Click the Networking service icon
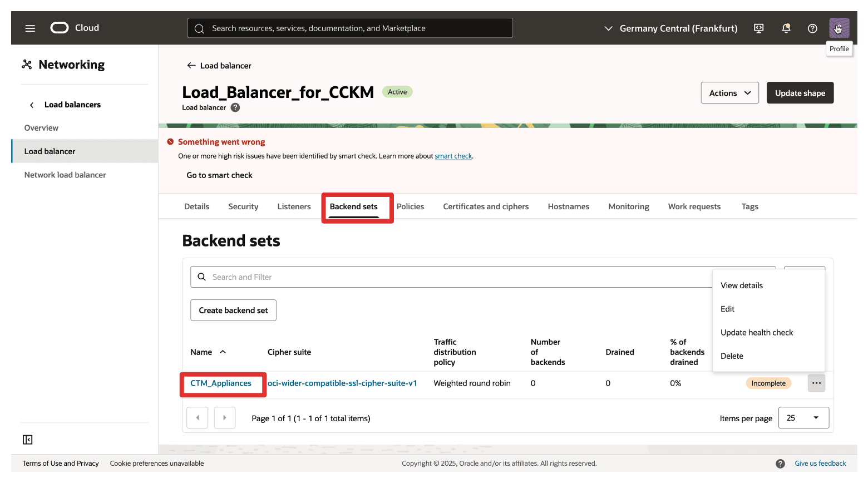 point(27,65)
